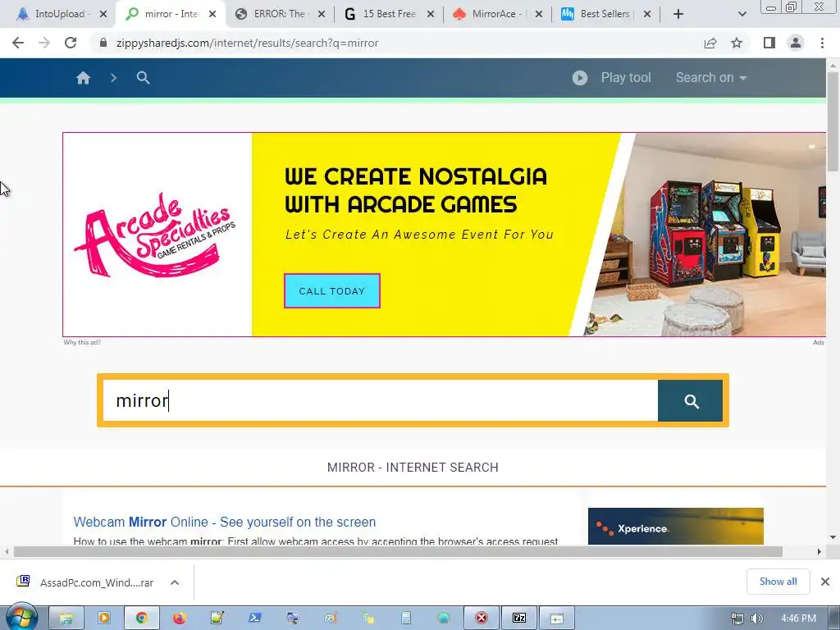Open PowerShell from the taskbar
840x630 pixels.
(254, 619)
